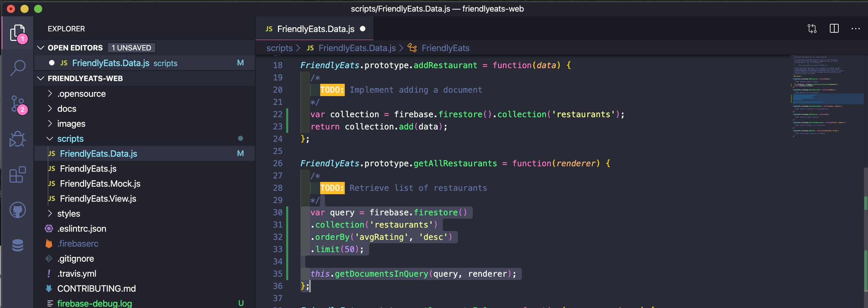Viewport: 868px width, 308px height.
Task: Click the git icon beside .gitignore
Action: coord(49,259)
